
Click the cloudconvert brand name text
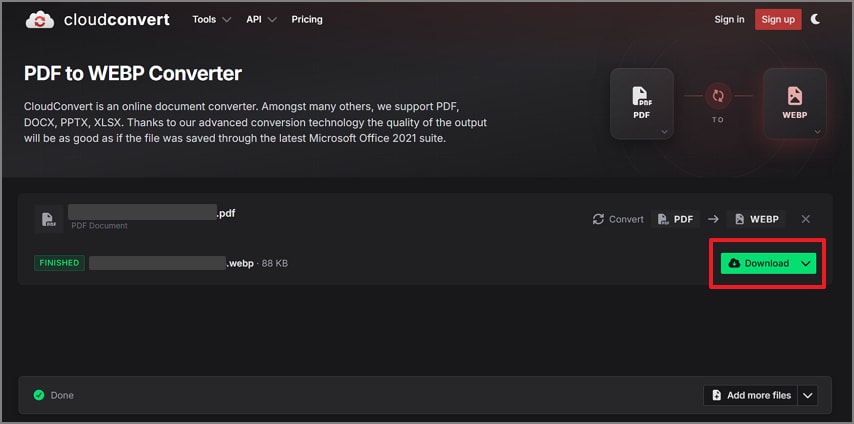[117, 20]
